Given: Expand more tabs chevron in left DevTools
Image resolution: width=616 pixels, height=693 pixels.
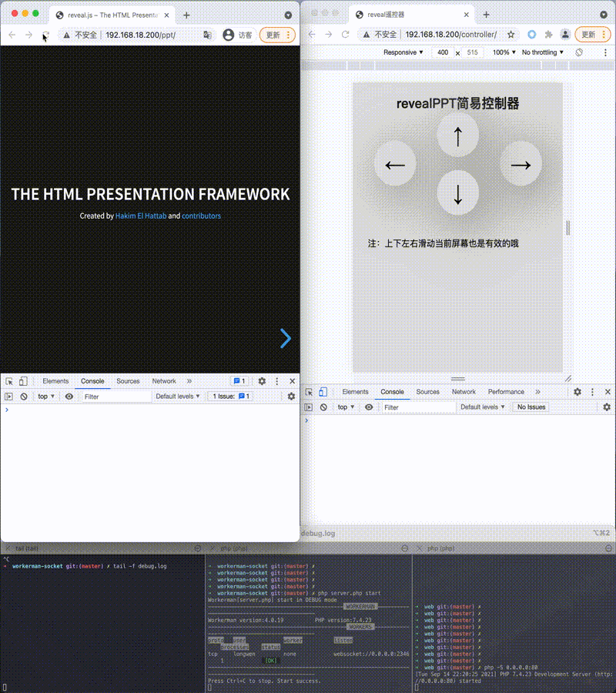Looking at the screenshot, I should (189, 381).
